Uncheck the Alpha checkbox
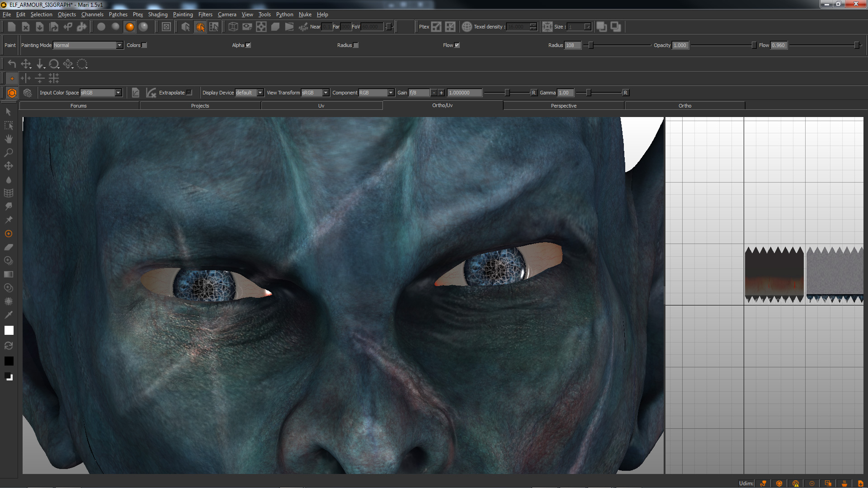This screenshot has width=868, height=488. click(248, 45)
